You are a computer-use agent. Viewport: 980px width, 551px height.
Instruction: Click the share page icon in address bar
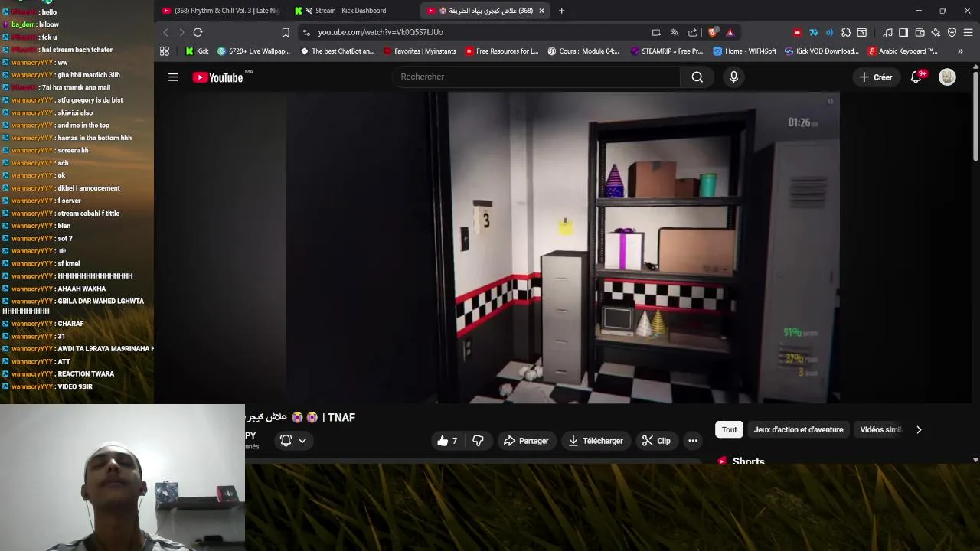click(x=693, y=32)
